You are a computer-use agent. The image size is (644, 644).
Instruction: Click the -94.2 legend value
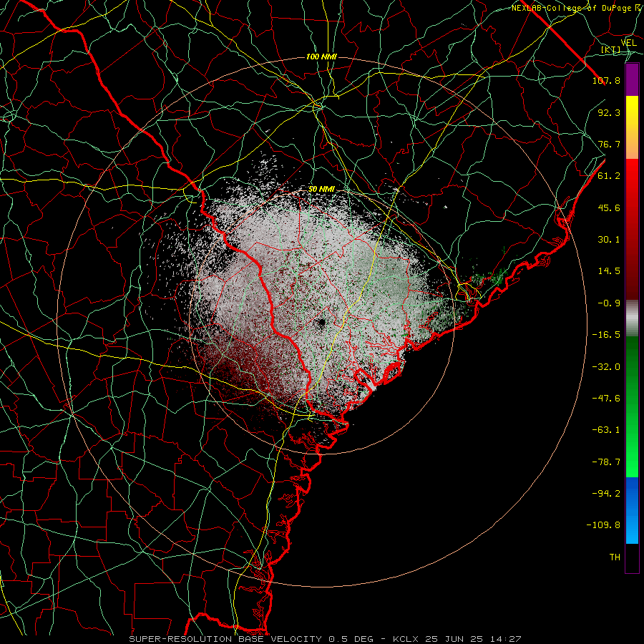click(x=606, y=494)
